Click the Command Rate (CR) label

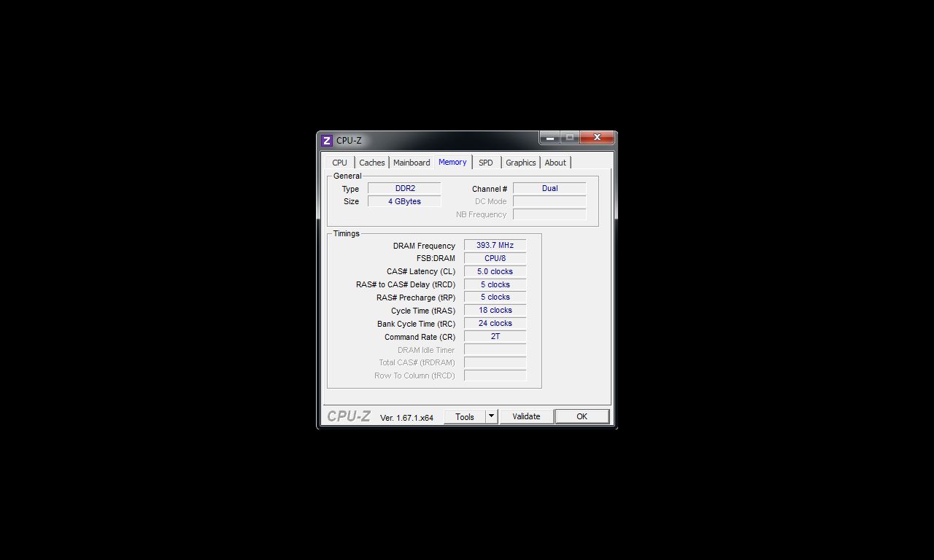click(x=420, y=337)
